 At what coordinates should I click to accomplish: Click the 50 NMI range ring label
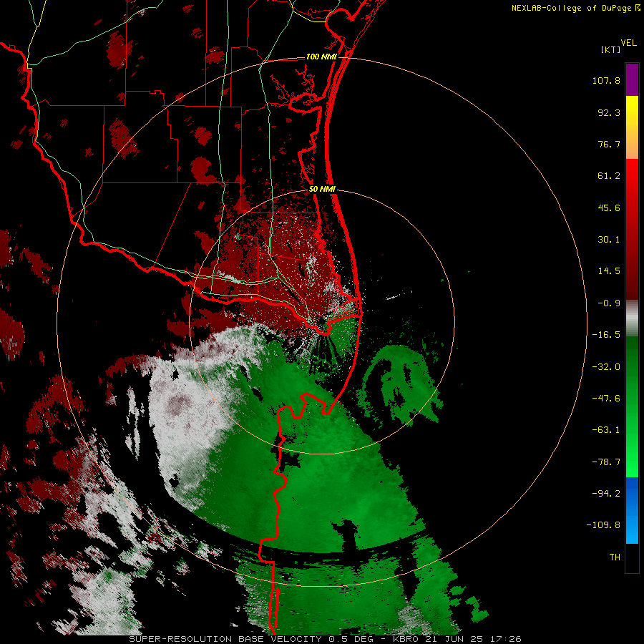tap(322, 189)
